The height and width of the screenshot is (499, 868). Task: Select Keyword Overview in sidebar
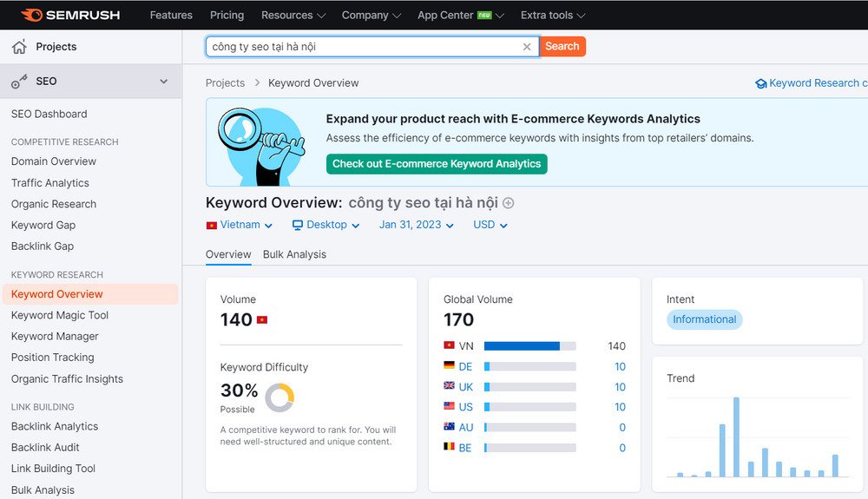click(x=90, y=294)
